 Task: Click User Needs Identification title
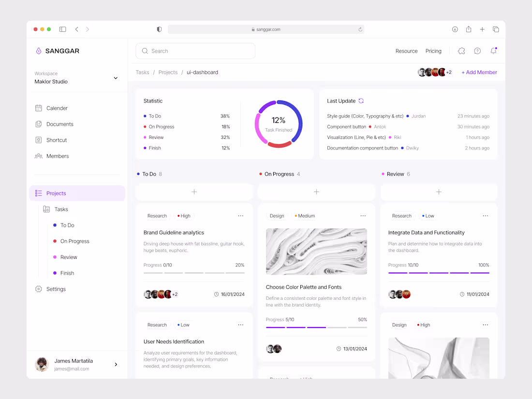[174, 341]
